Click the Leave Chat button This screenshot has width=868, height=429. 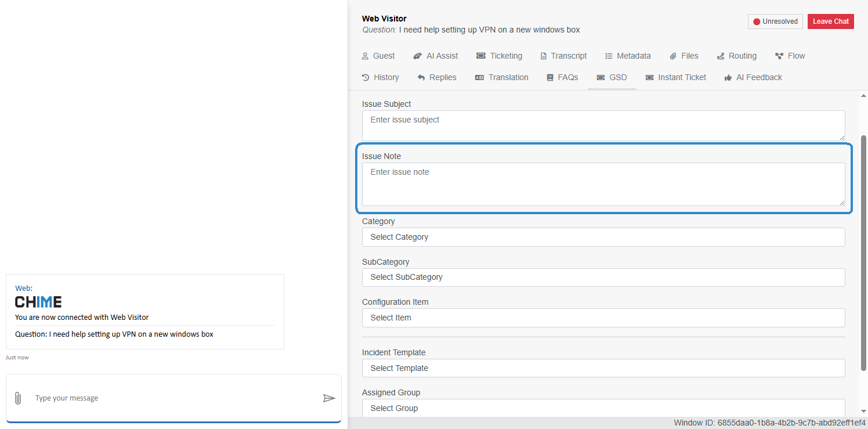[x=831, y=21]
